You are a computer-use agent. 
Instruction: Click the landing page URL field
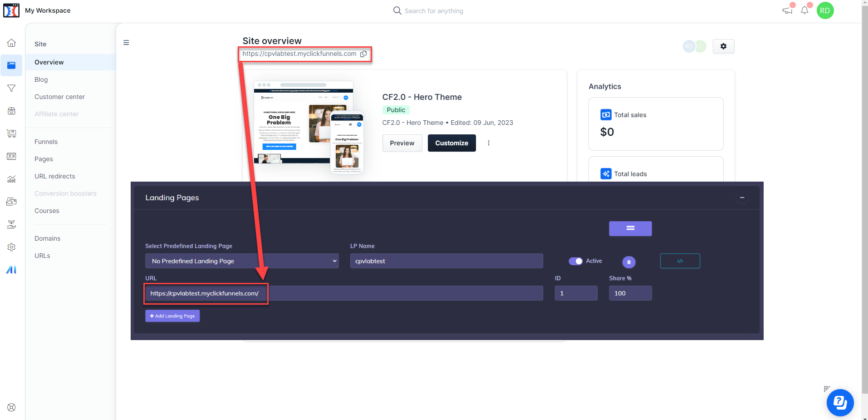[344, 293]
